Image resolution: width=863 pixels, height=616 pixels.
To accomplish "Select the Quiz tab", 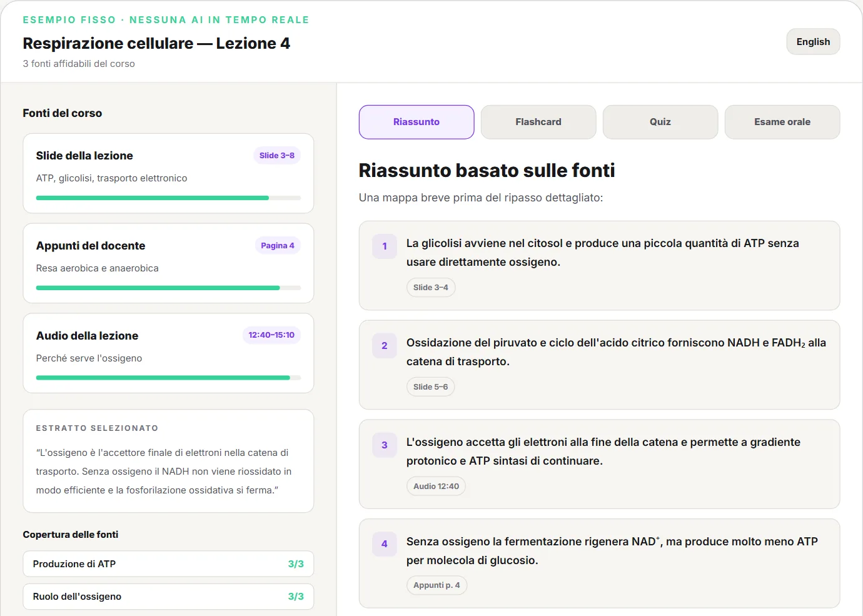I will (x=660, y=122).
